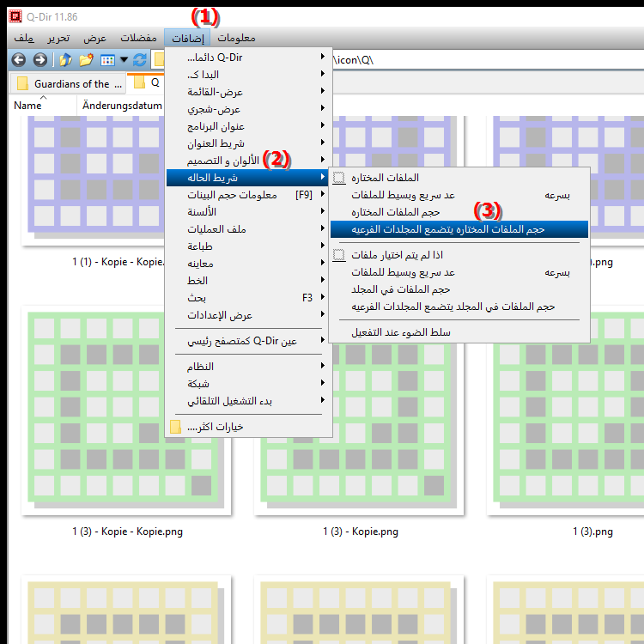Click the folder icon on Q tab
Image resolution: width=644 pixels, height=644 pixels.
coord(140,82)
